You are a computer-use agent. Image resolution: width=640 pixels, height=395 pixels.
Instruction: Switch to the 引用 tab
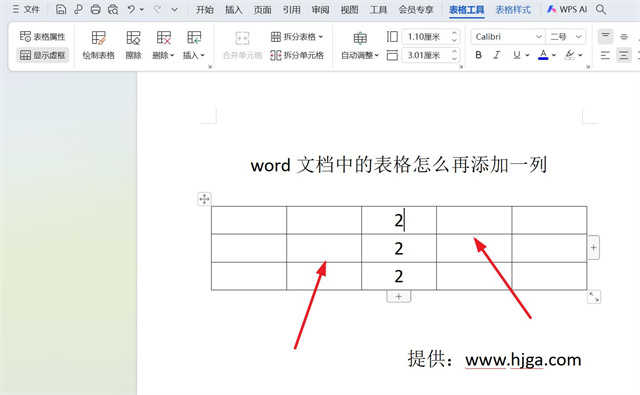click(x=291, y=9)
